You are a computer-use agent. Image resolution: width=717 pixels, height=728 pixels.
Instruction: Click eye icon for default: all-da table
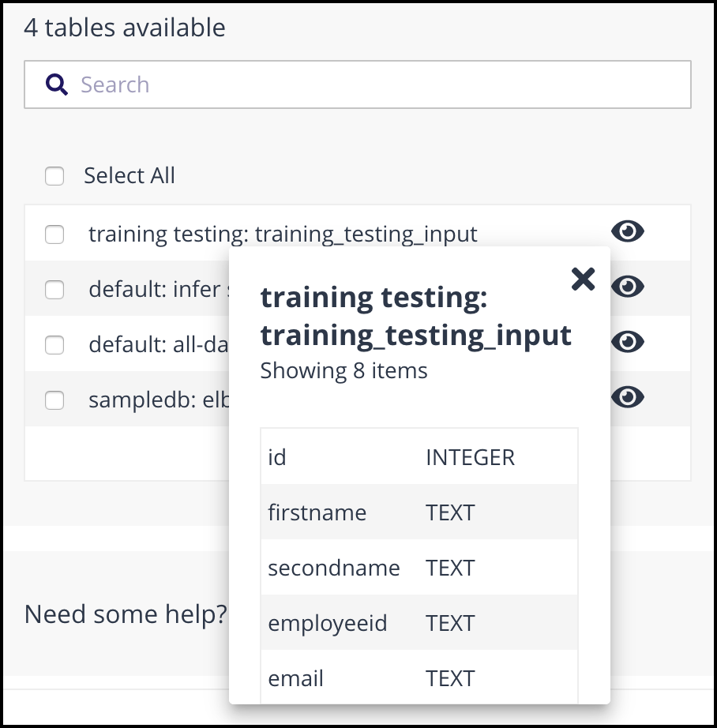627,342
